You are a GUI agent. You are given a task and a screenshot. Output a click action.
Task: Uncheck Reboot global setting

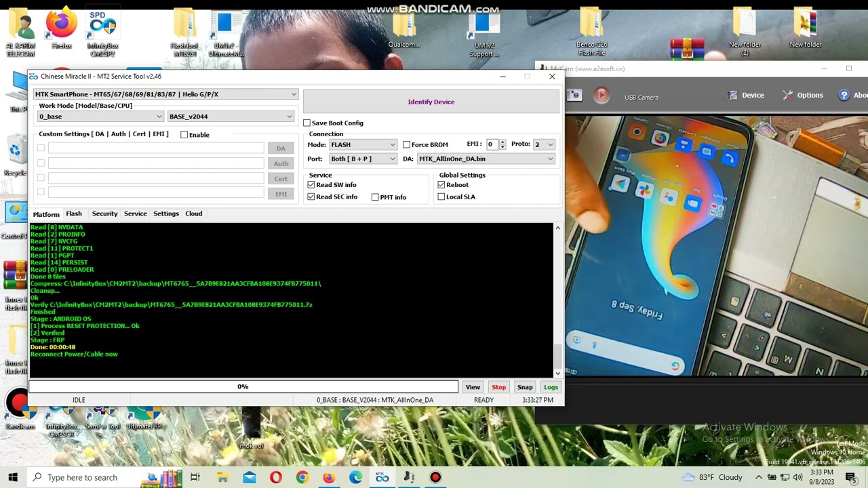pyautogui.click(x=441, y=184)
